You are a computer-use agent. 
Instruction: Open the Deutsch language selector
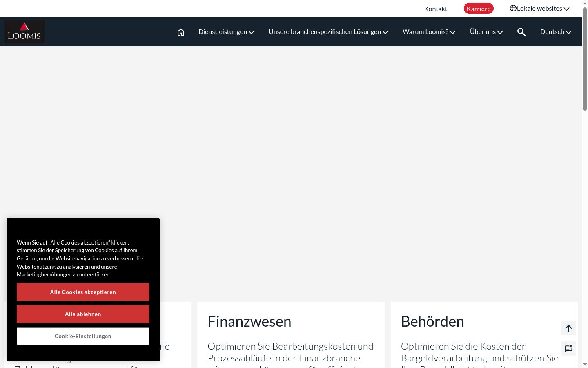[556, 32]
